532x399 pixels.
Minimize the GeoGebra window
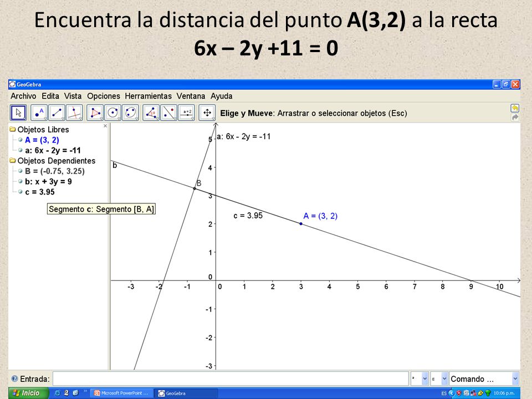coord(497,84)
